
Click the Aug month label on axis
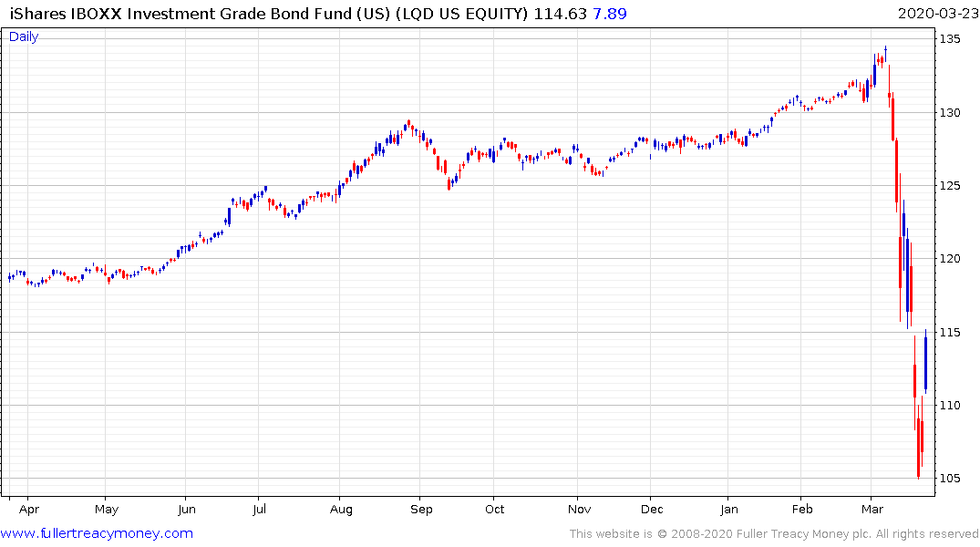coord(341,510)
